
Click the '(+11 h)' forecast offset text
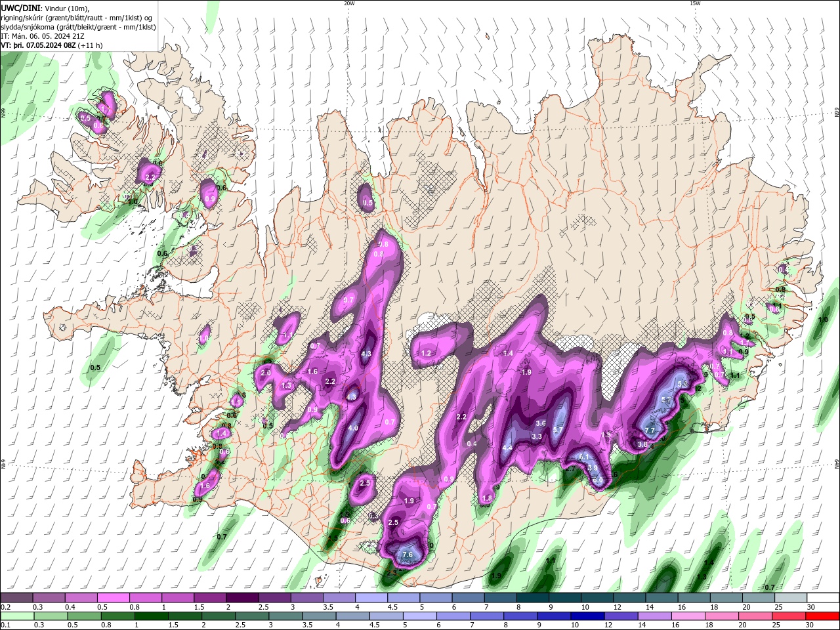(90, 45)
